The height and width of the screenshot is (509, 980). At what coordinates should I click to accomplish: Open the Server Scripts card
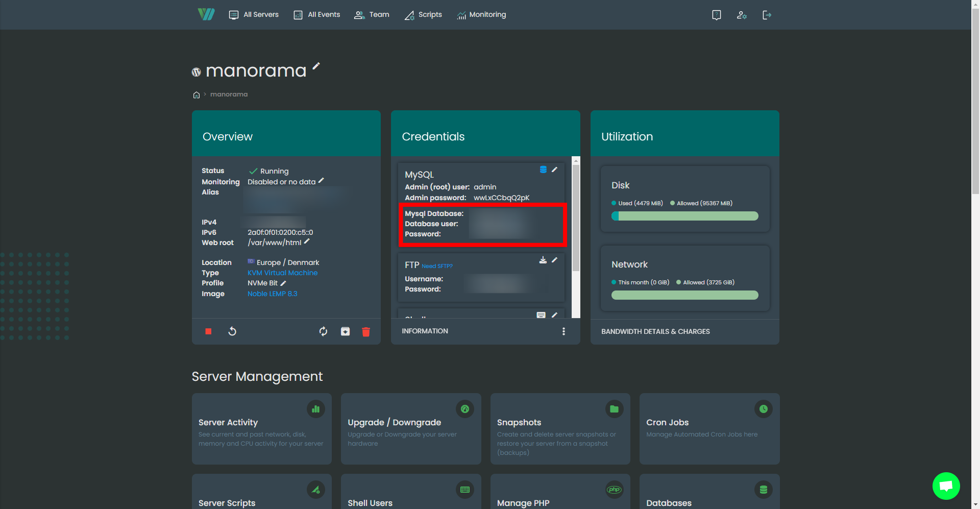(262, 492)
